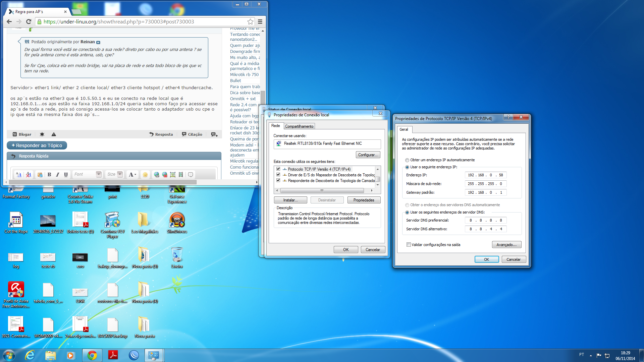Check 'Validar configurações na saída'
The image size is (644, 362).
pyautogui.click(x=409, y=245)
